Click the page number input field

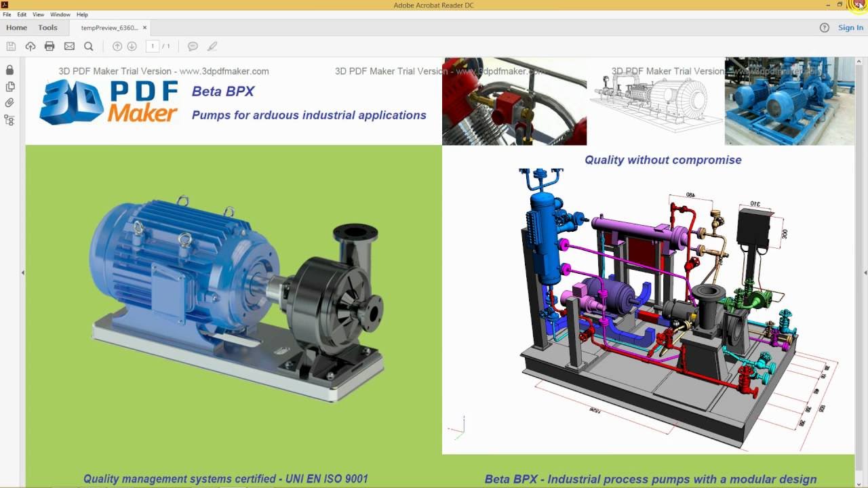[153, 46]
